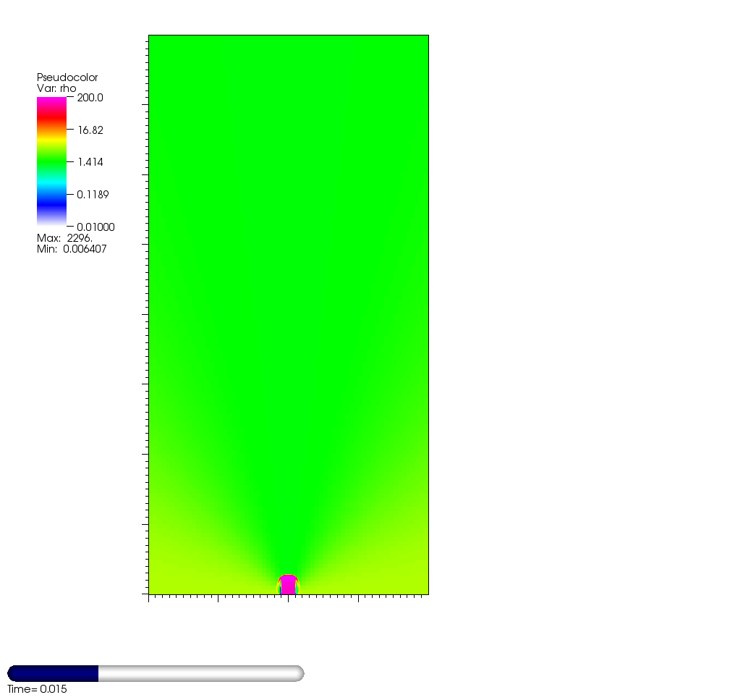This screenshot has width=743, height=700.
Task: Click the legend value '200.0'
Action: tap(90, 98)
